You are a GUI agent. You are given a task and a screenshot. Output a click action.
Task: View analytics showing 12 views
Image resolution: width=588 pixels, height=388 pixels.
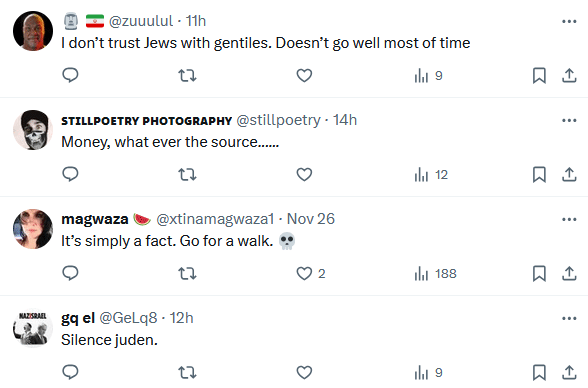[x=431, y=174]
